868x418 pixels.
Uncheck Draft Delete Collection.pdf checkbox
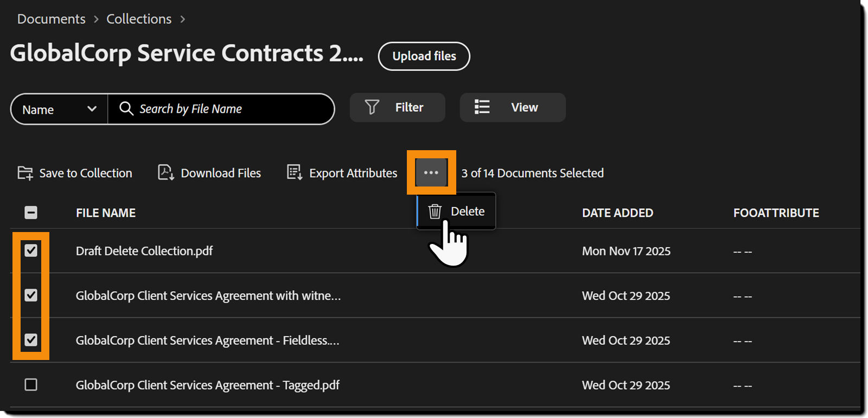[31, 250]
